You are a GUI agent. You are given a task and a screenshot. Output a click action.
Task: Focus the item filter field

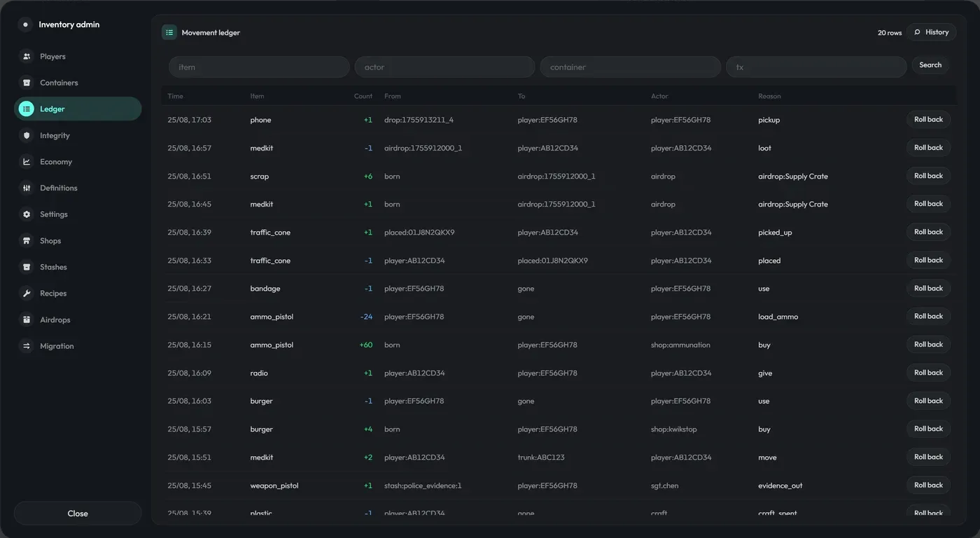click(259, 67)
